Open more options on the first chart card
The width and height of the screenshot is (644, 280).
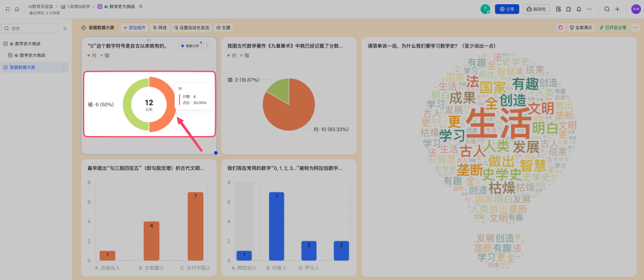[207, 45]
